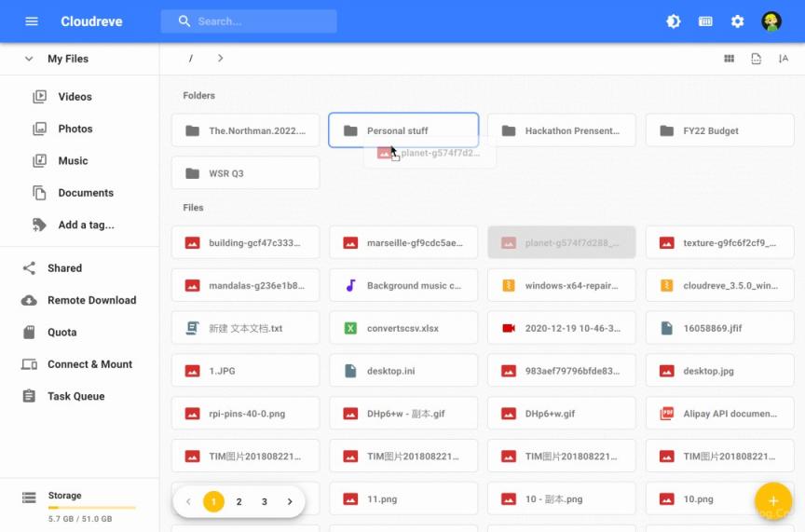The image size is (805, 532).
Task: Click the storage usage progress bar
Action: coord(92,508)
